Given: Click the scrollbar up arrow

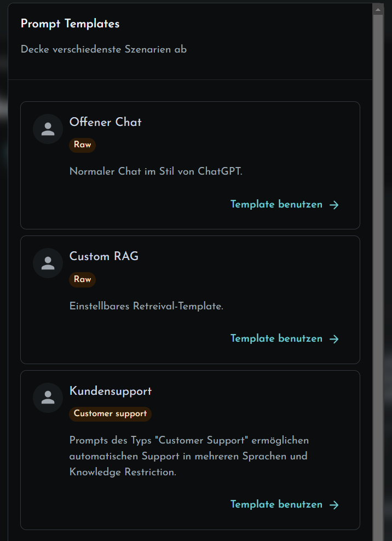Looking at the screenshot, I should (378, 10).
